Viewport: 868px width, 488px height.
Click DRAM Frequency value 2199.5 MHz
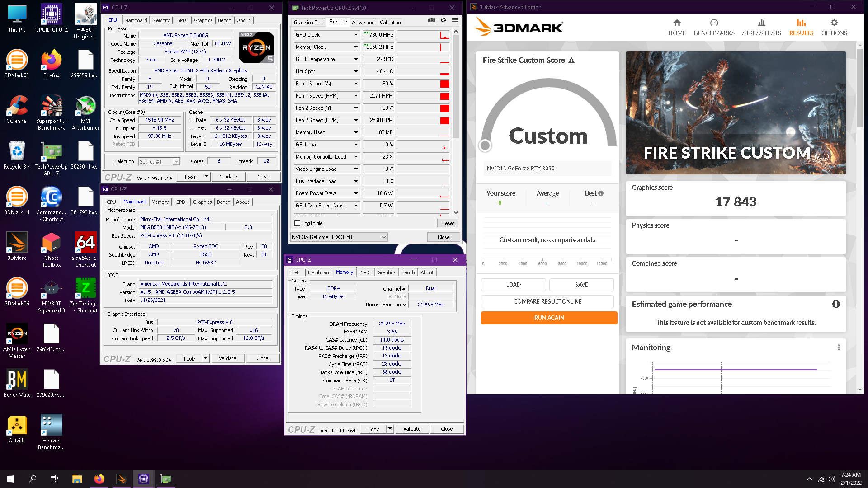(x=392, y=324)
